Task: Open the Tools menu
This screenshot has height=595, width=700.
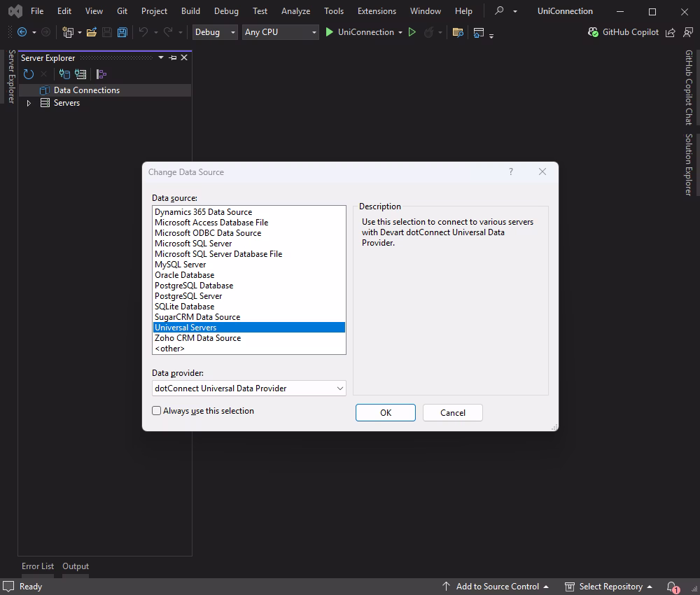Action: [334, 11]
